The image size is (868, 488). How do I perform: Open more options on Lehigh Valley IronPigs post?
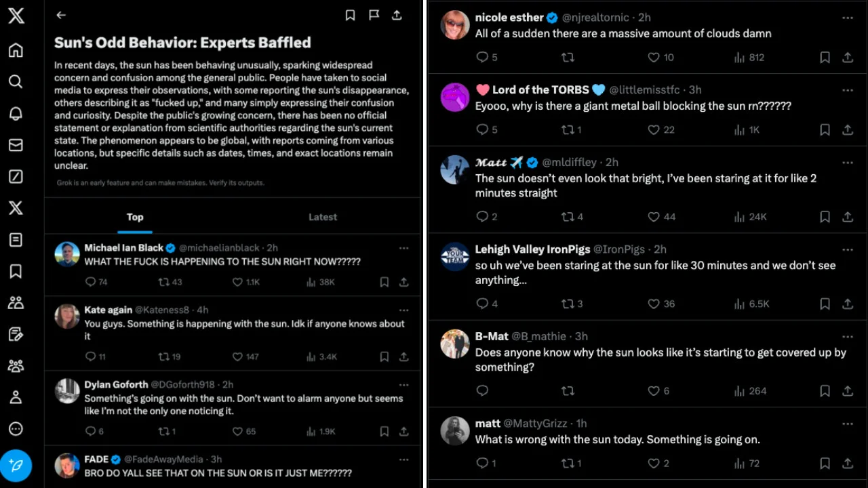click(x=847, y=249)
